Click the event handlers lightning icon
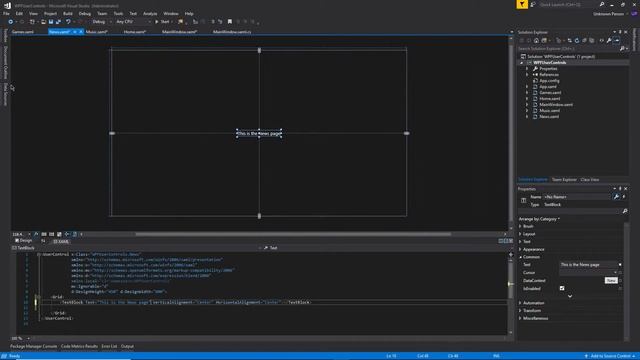The width and height of the screenshot is (640, 360). tap(624, 197)
